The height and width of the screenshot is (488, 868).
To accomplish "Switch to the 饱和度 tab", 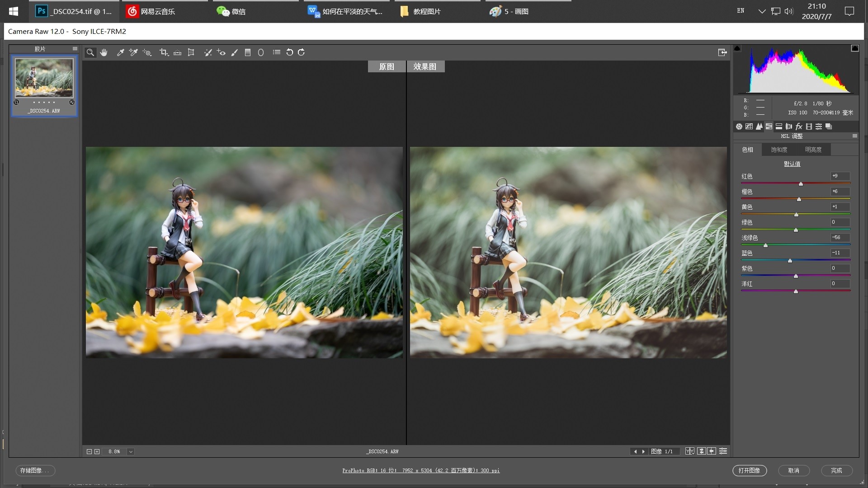I will pos(779,150).
